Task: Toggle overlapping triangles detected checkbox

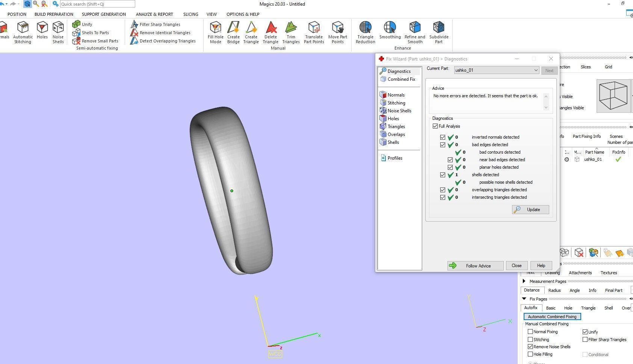Action: coord(443,190)
